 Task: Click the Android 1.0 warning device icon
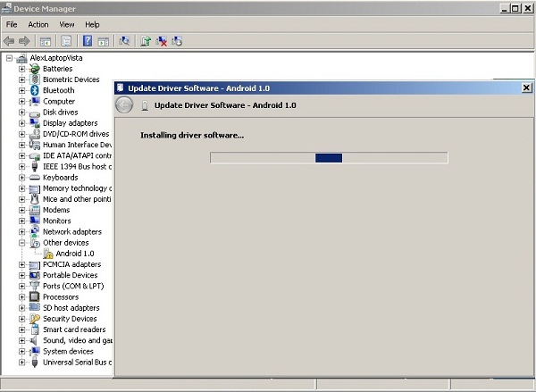[48, 254]
